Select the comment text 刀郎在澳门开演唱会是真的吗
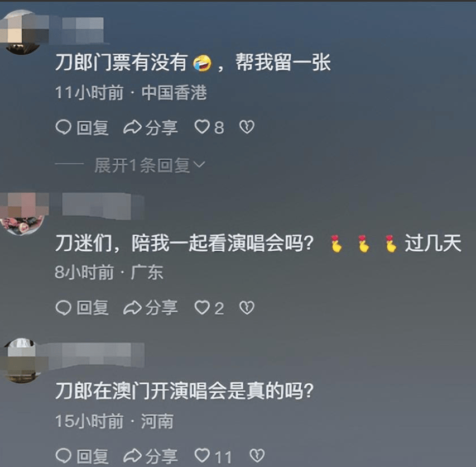The height and width of the screenshot is (467, 476). (184, 391)
